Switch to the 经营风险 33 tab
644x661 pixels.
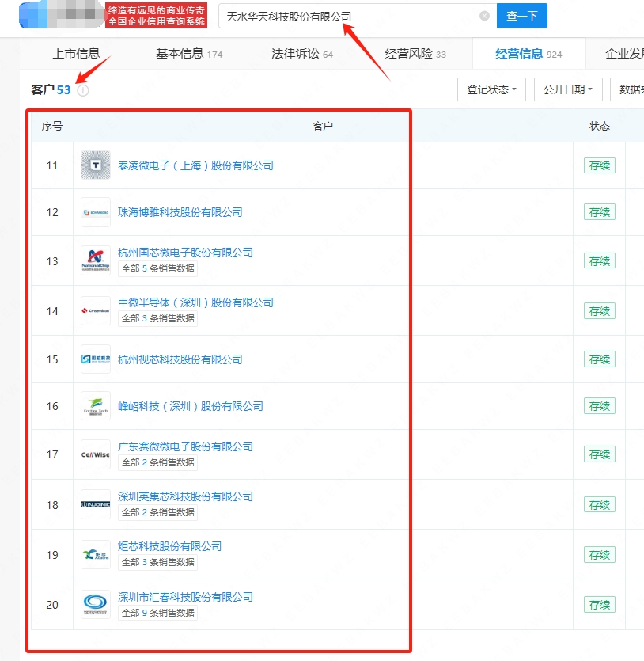tap(415, 54)
